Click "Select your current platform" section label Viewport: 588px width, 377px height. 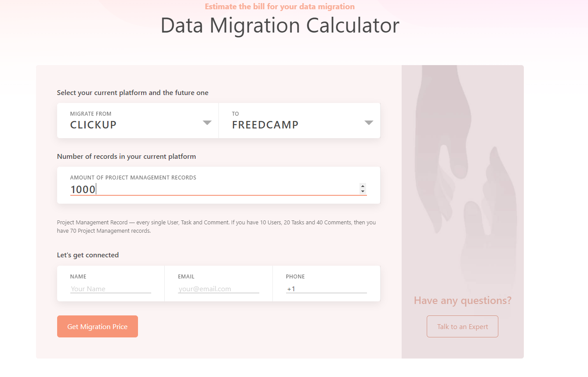tap(133, 93)
